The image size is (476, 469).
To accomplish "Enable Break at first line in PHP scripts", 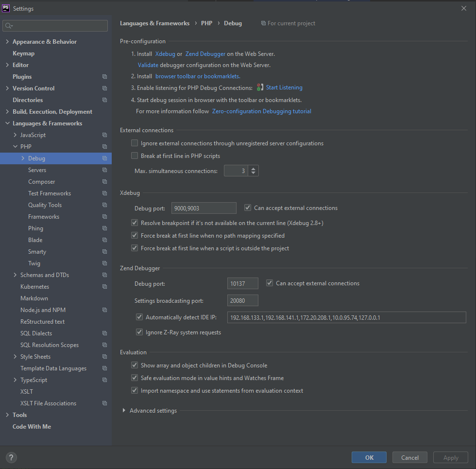I will tap(135, 156).
